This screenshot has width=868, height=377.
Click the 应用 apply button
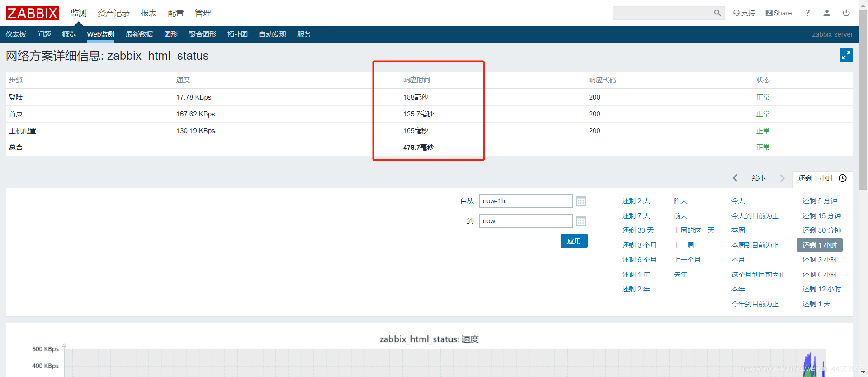[574, 241]
